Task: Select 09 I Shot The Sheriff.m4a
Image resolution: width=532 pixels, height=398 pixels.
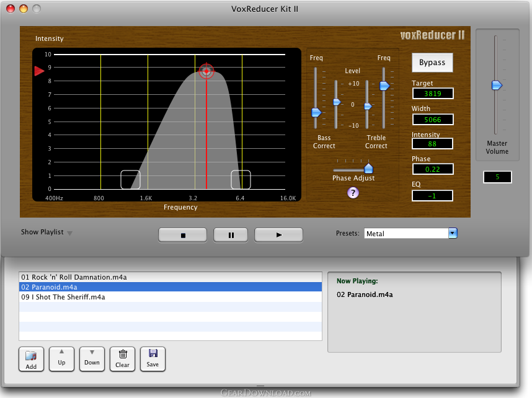Action: (171, 297)
